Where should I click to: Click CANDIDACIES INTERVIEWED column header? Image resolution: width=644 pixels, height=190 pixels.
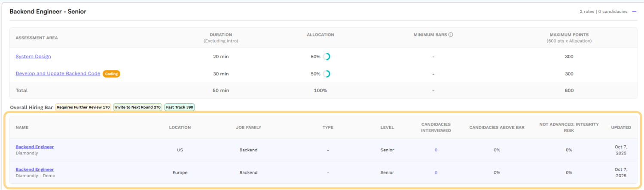436,127
